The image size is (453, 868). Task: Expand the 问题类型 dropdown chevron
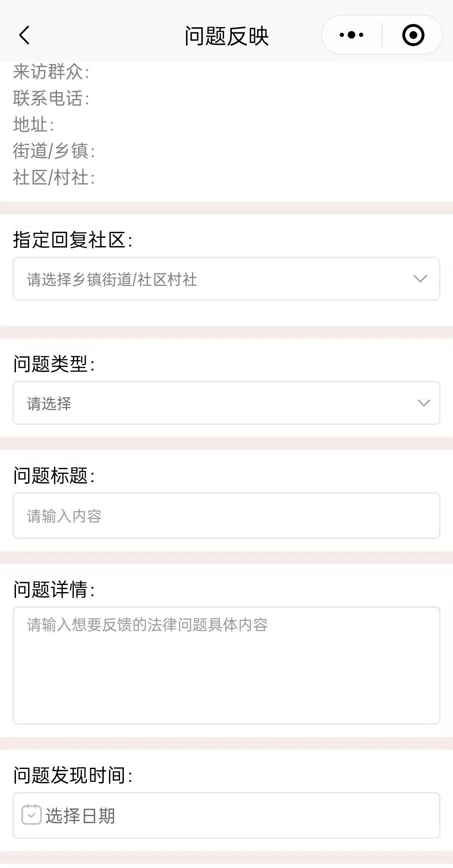point(424,403)
